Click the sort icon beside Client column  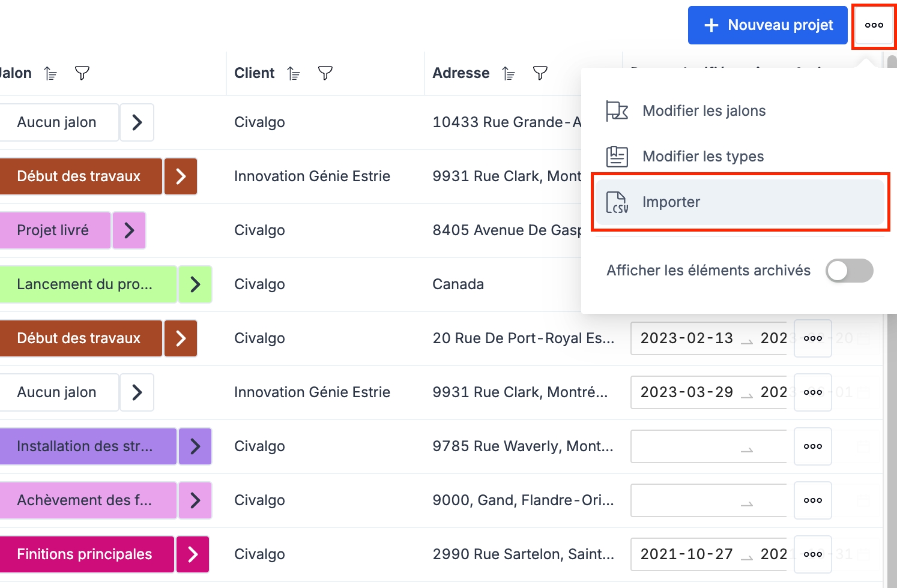294,73
